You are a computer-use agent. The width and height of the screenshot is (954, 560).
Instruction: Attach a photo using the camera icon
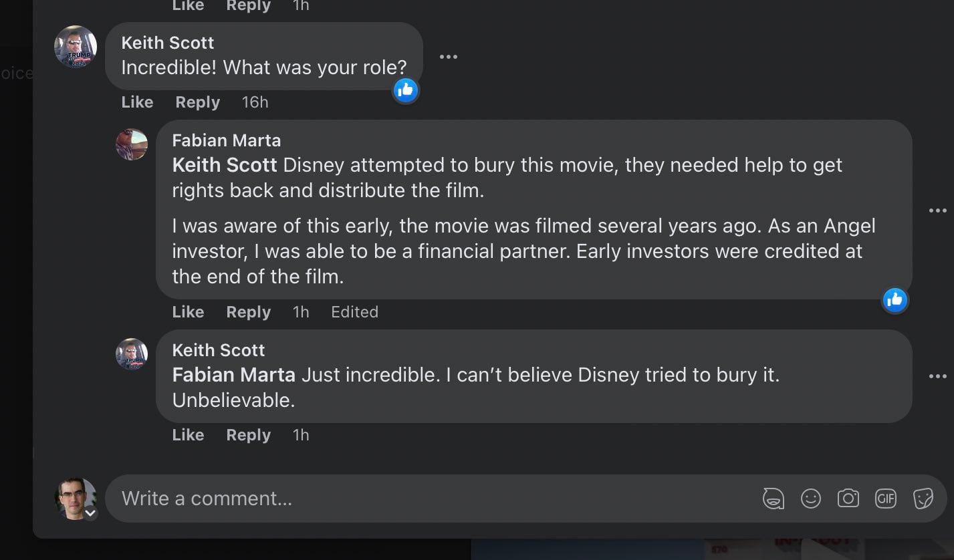click(x=848, y=499)
